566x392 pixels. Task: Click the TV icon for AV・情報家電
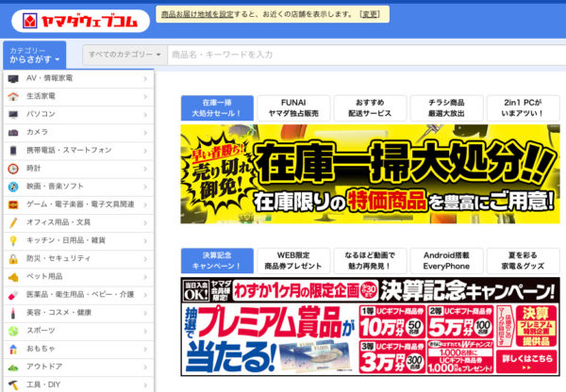(13, 78)
